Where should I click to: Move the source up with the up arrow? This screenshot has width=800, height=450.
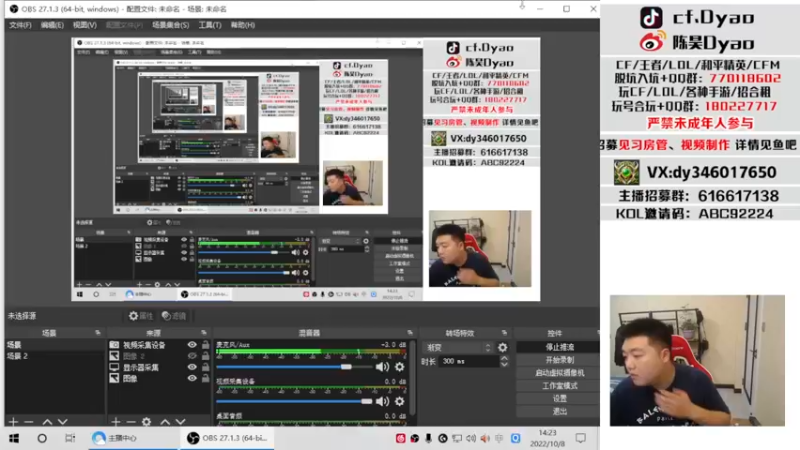point(165,422)
